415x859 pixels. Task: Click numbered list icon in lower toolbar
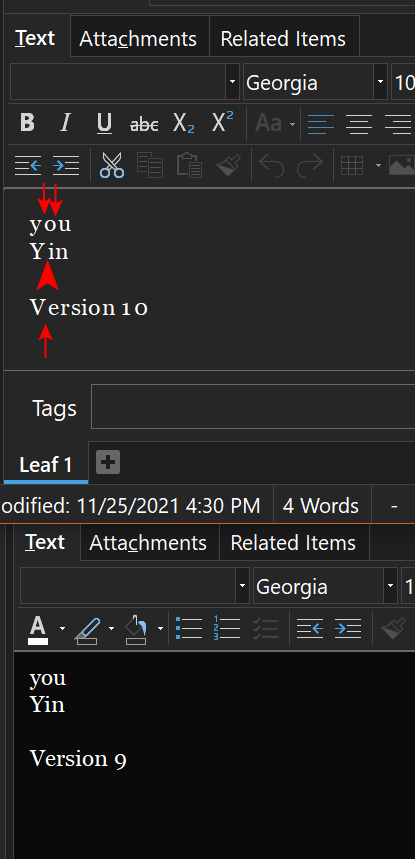[227, 628]
